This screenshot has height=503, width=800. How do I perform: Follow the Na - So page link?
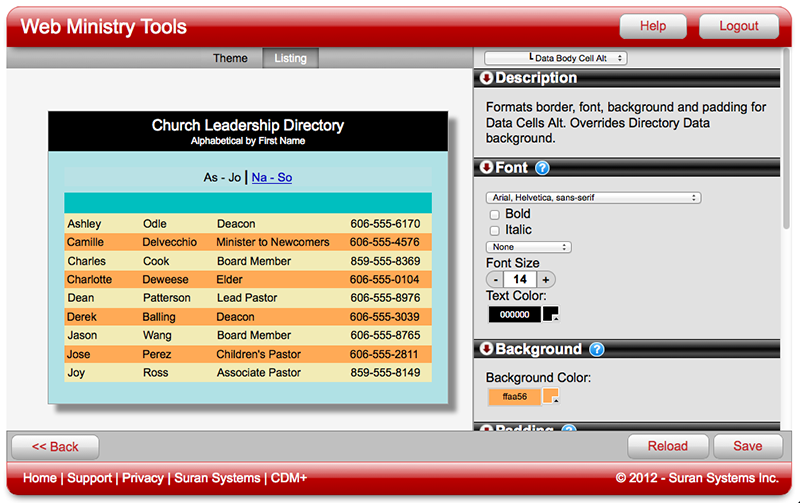point(272,177)
